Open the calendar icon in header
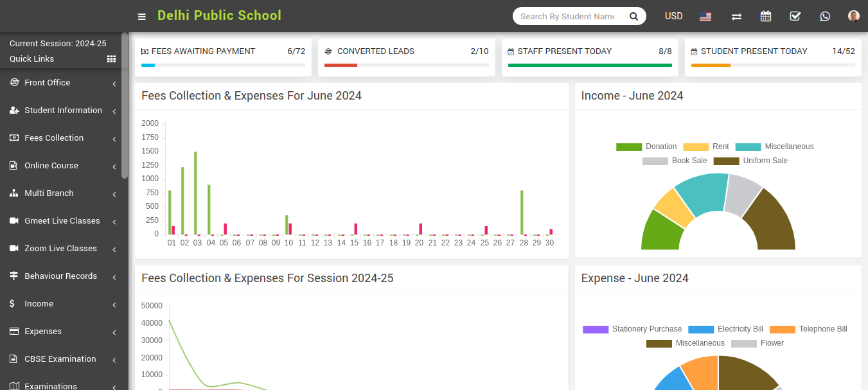The height and width of the screenshot is (390, 868). (x=765, y=17)
